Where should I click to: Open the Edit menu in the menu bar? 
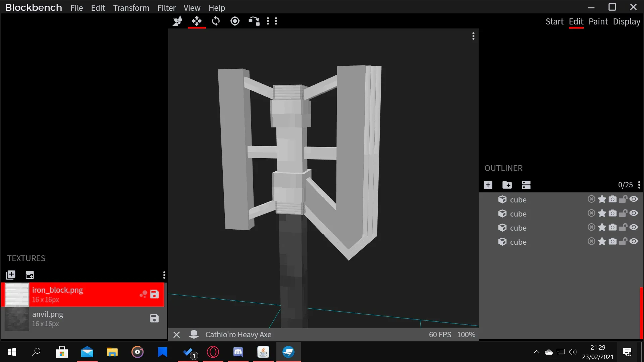[98, 8]
